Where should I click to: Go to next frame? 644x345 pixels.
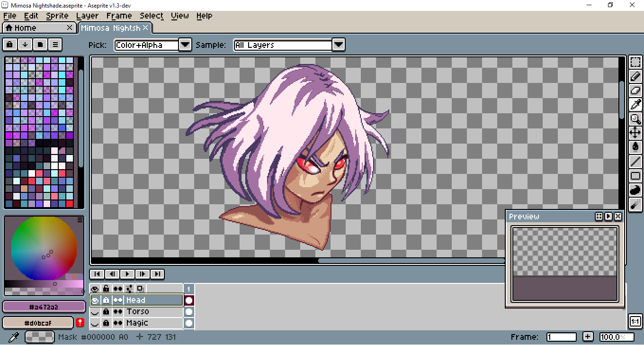tap(142, 274)
